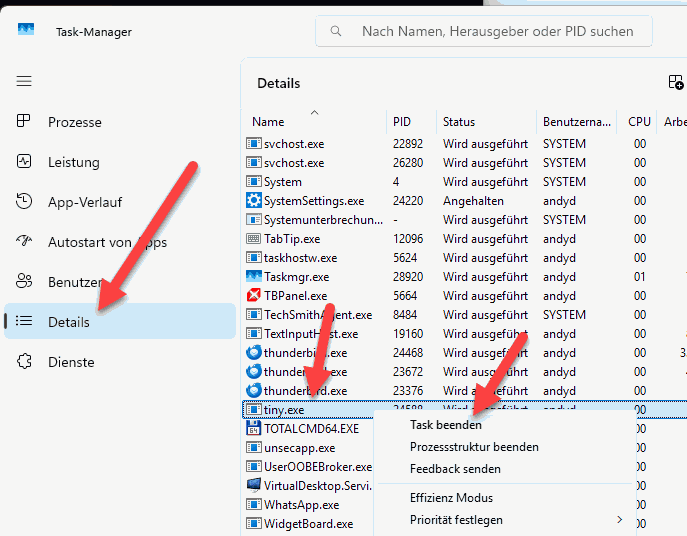Click the Prozesse sidebar icon
Viewport: 687px width, 536px height.
(x=23, y=121)
